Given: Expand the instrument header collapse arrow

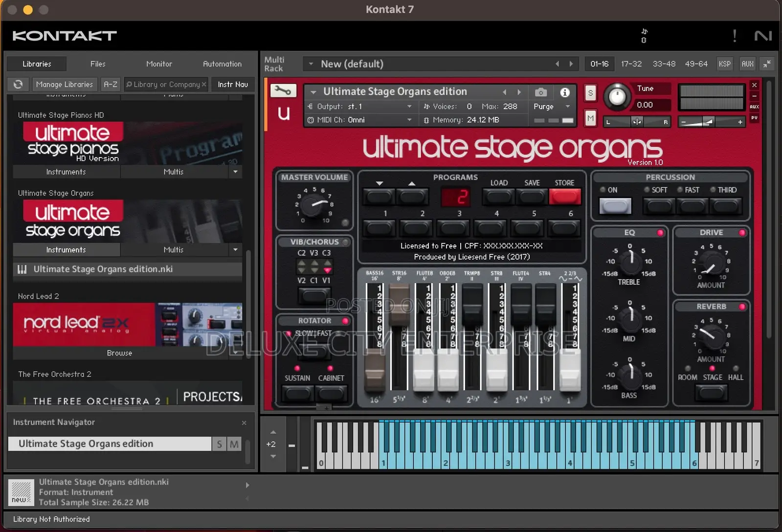Looking at the screenshot, I should tap(313, 92).
